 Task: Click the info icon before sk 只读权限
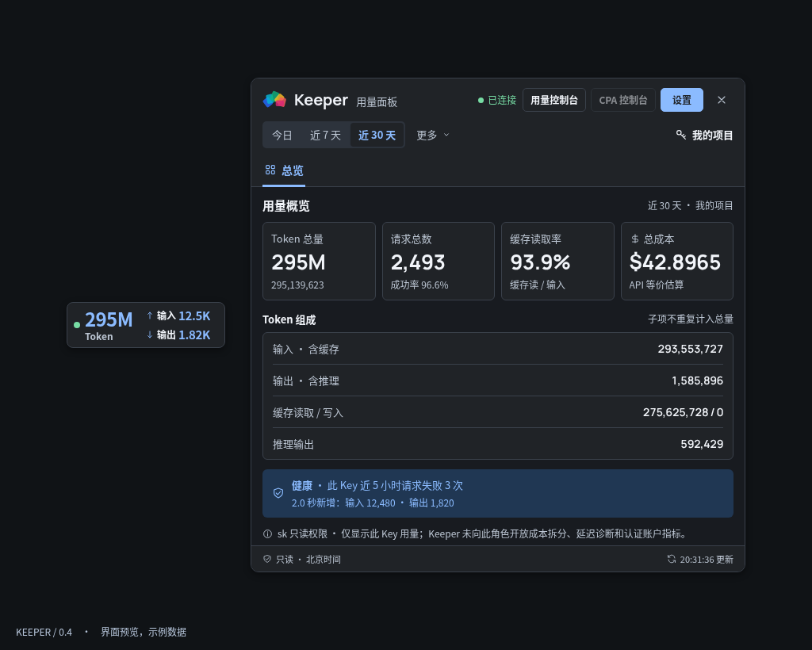point(267,533)
